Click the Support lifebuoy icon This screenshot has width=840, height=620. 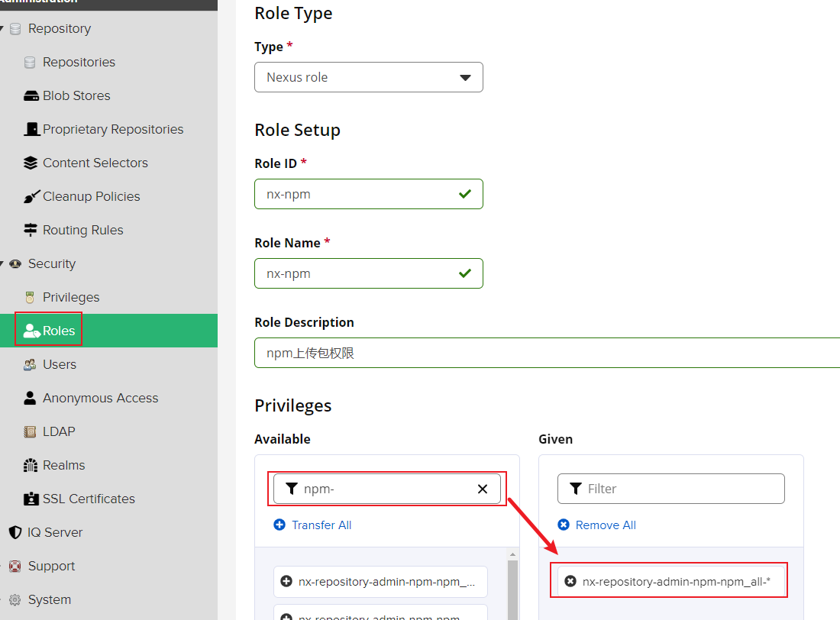[15, 566]
